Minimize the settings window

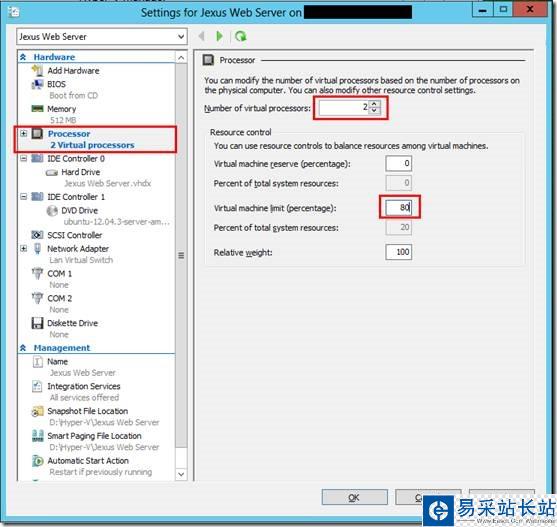[482, 10]
